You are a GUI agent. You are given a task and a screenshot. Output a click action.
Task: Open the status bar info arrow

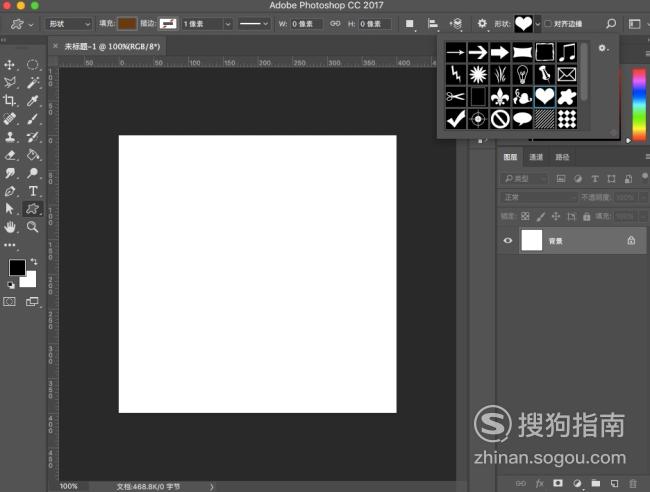click(211, 487)
